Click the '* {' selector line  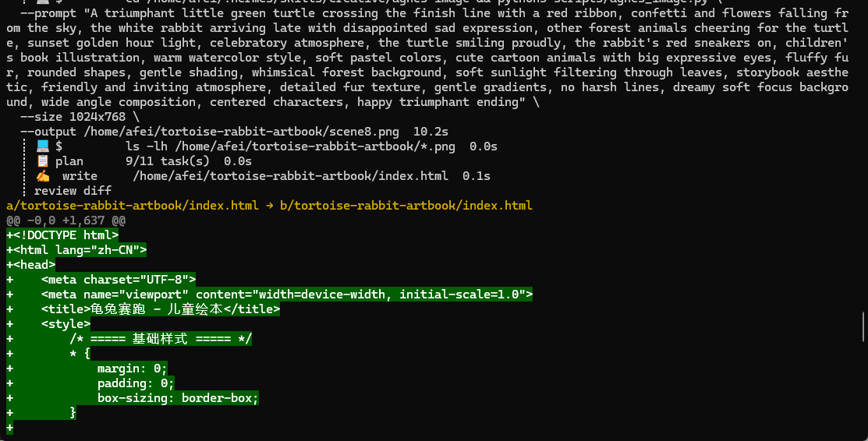coord(48,354)
